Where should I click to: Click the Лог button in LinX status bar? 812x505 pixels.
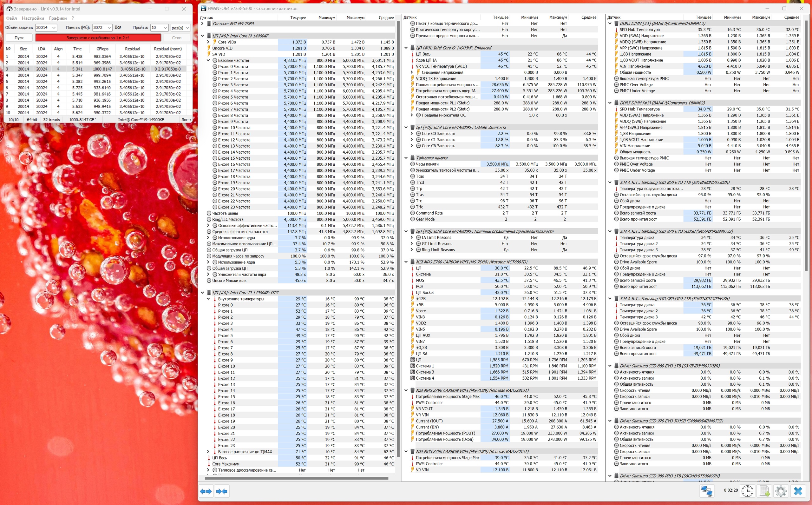(x=186, y=120)
